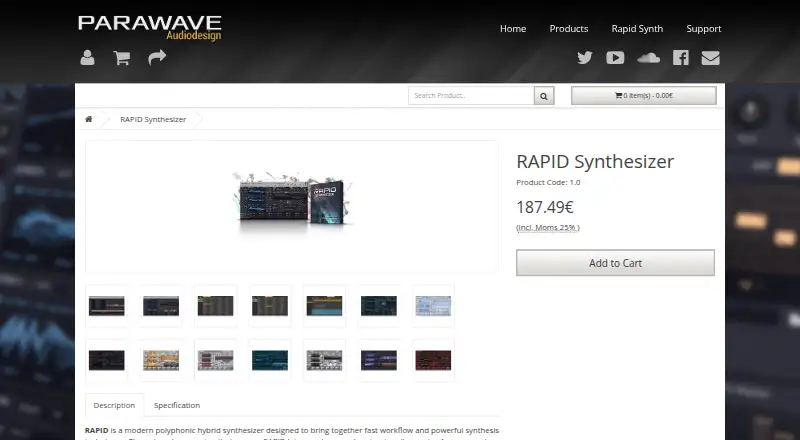The width and height of the screenshot is (800, 440).
Task: Open grey and red thumbnail in bottom row
Action: (x=215, y=360)
